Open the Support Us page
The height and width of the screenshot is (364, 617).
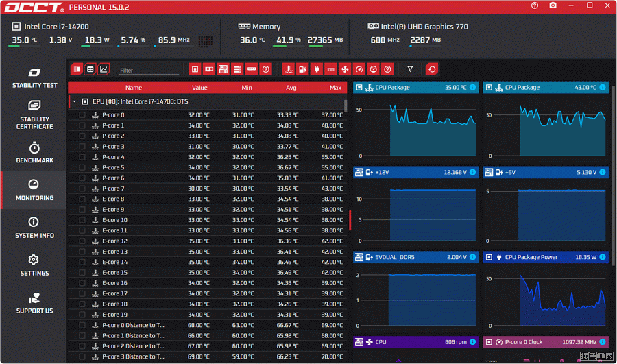point(34,304)
